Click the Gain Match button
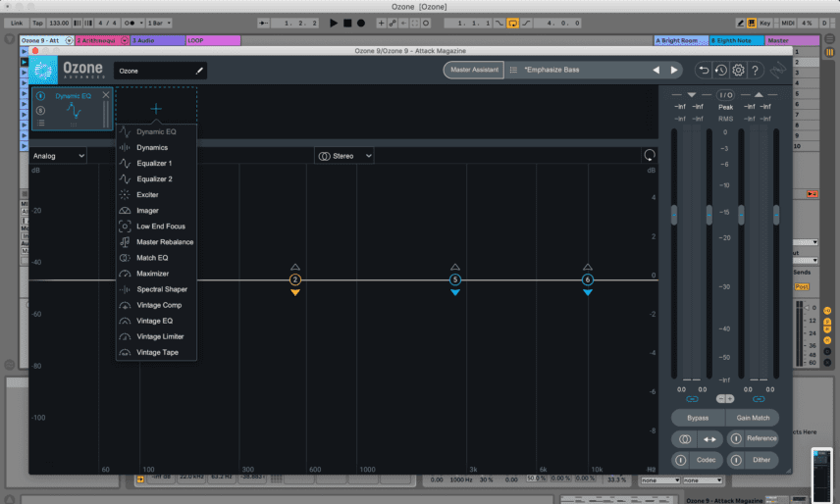Viewport: 840px width, 504px height. point(753,418)
